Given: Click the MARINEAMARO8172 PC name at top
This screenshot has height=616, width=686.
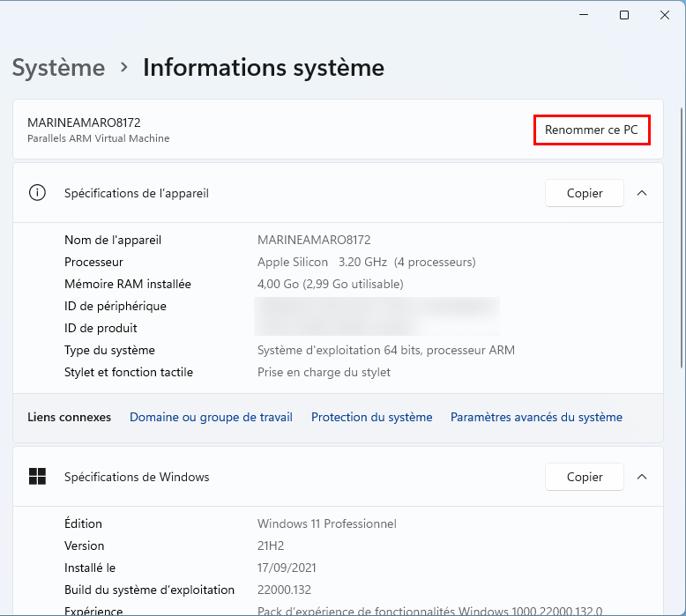Looking at the screenshot, I should pyautogui.click(x=84, y=122).
